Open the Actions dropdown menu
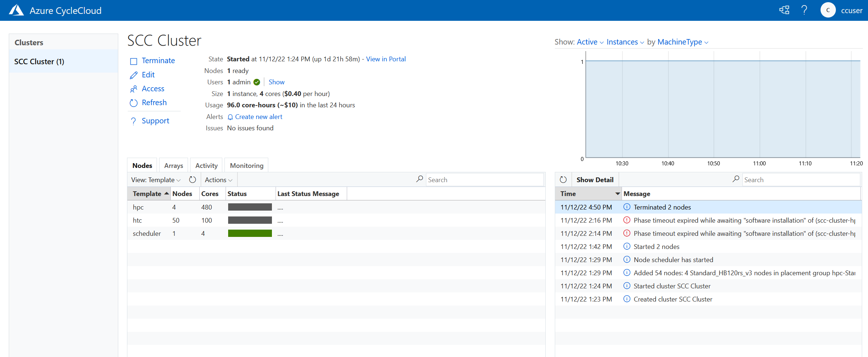 (219, 180)
